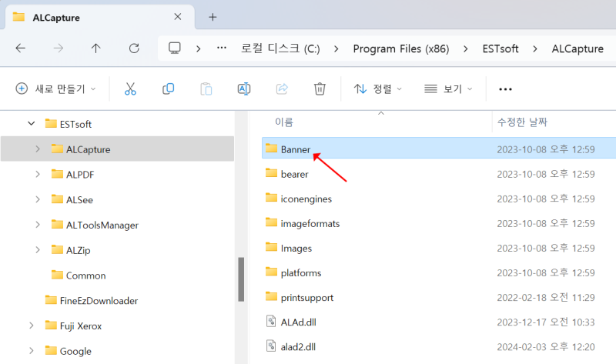Expand the ALCapture tree node
Image resolution: width=616 pixels, height=364 pixels.
(38, 149)
